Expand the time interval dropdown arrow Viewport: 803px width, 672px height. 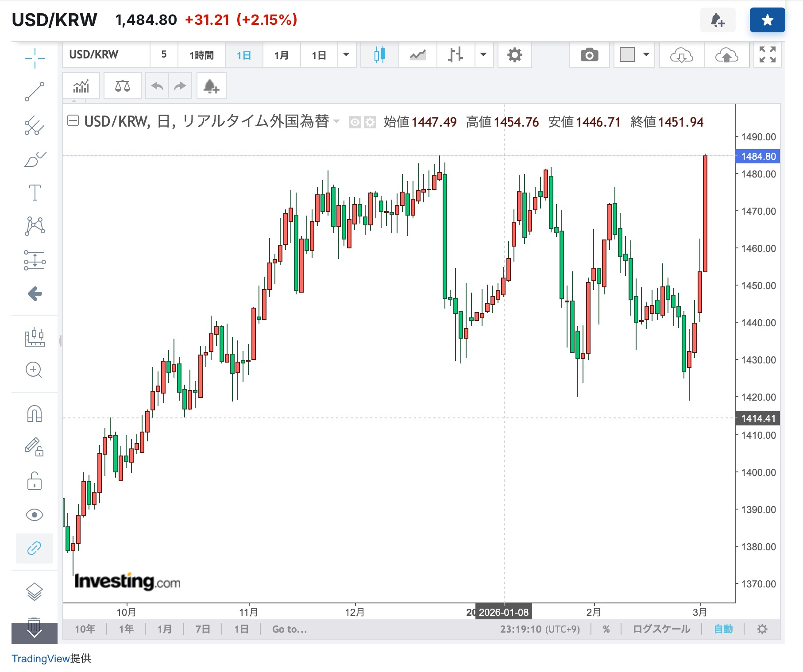(346, 55)
